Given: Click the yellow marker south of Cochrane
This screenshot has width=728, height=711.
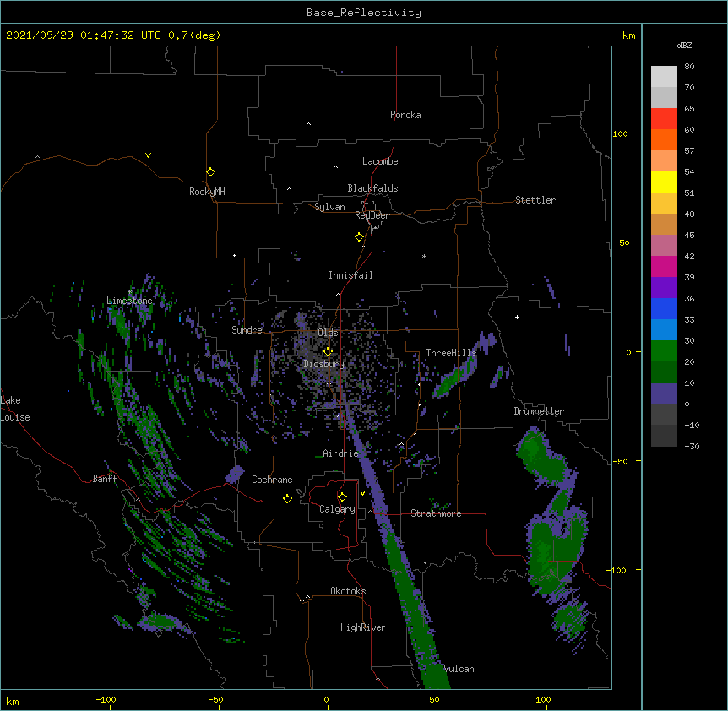Looking at the screenshot, I should pos(287,498).
